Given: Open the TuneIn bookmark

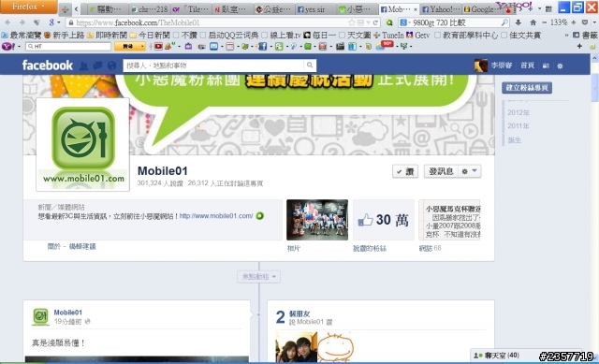Looking at the screenshot, I should [388, 36].
